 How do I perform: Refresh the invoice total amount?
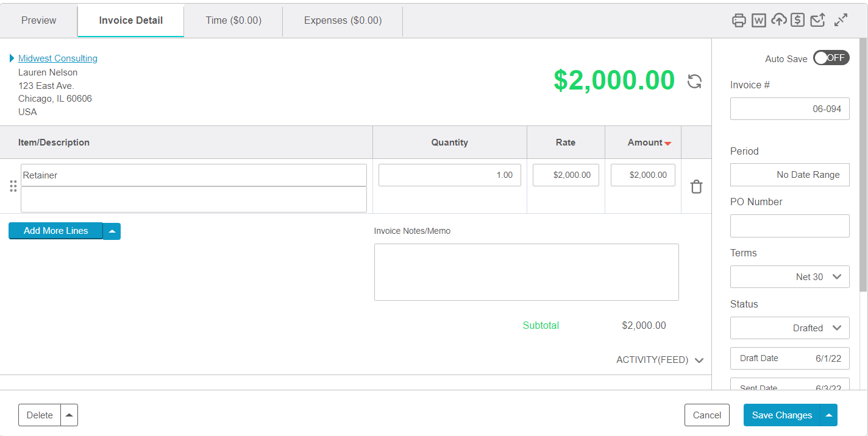(694, 81)
